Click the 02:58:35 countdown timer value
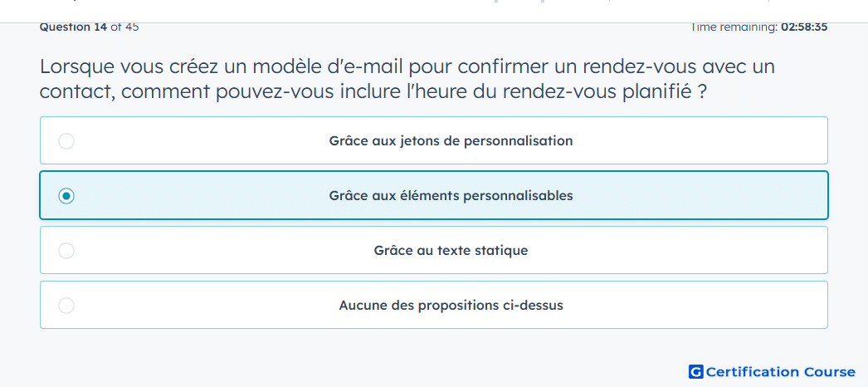 [804, 27]
